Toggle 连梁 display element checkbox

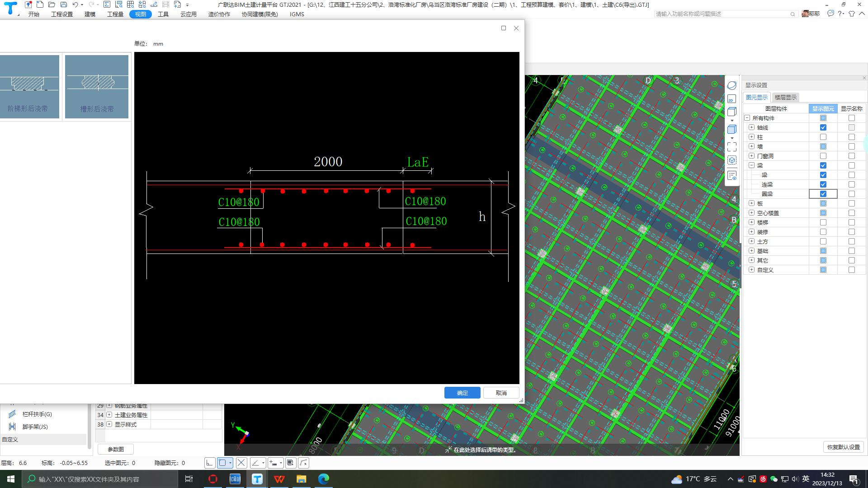pos(823,184)
